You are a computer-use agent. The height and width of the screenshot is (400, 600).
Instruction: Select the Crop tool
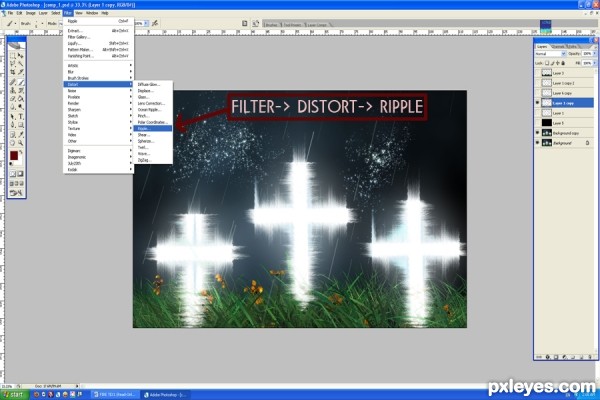point(13,72)
